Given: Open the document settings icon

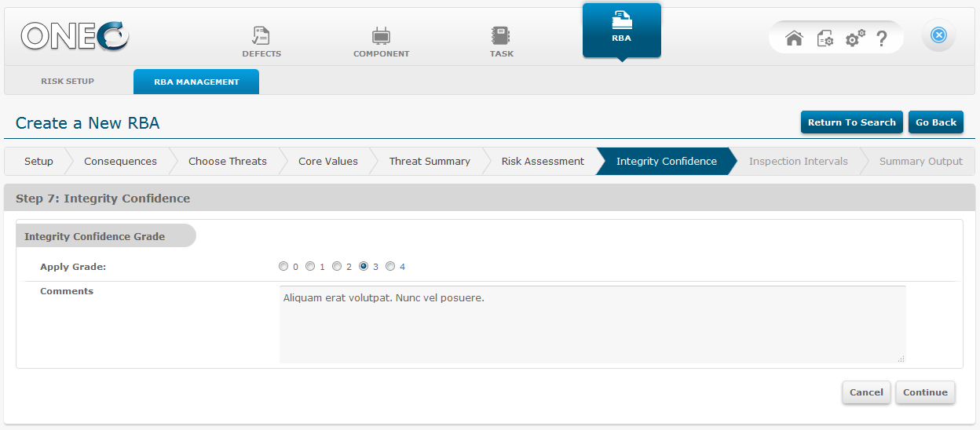Looking at the screenshot, I should 825,38.
